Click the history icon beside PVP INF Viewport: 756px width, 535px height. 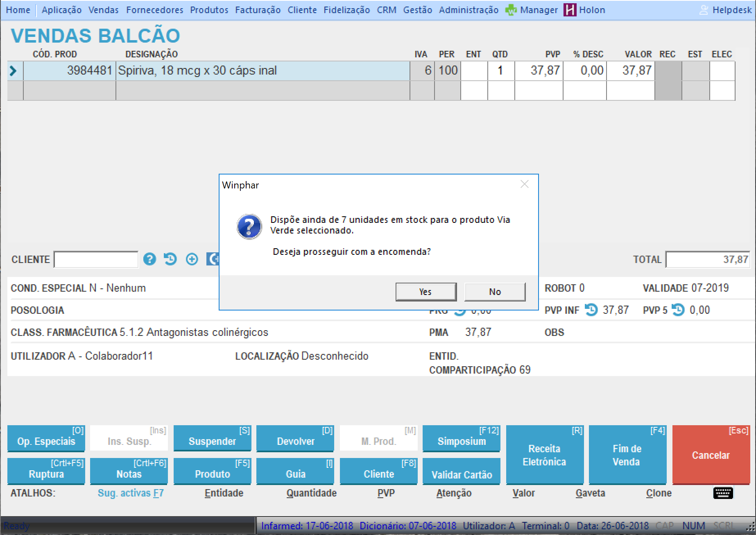(x=591, y=310)
